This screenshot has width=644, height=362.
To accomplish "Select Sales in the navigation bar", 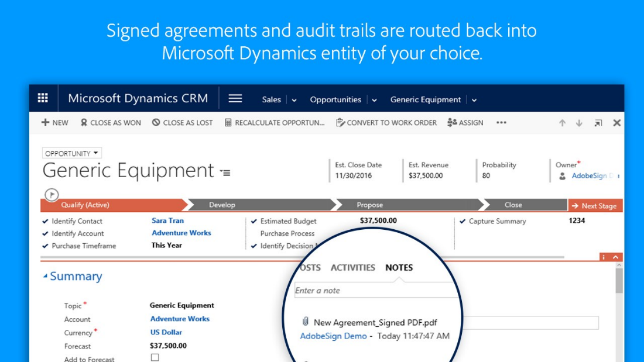I will pos(272,99).
